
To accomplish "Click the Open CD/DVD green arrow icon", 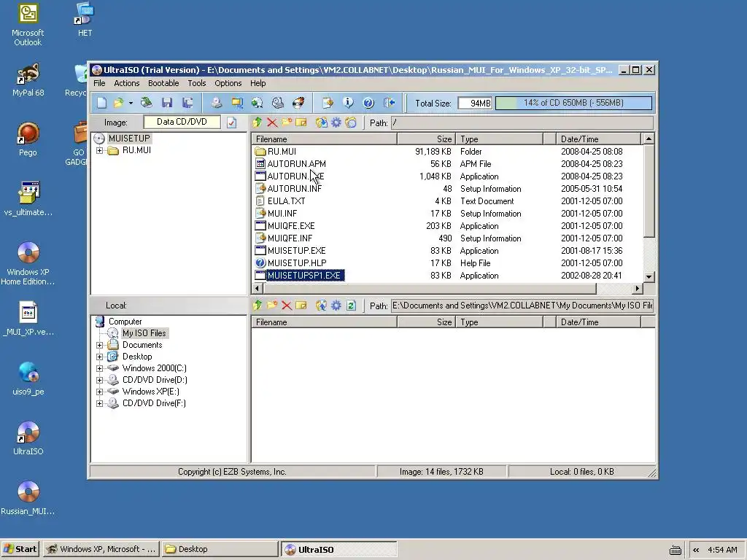I will (x=146, y=103).
